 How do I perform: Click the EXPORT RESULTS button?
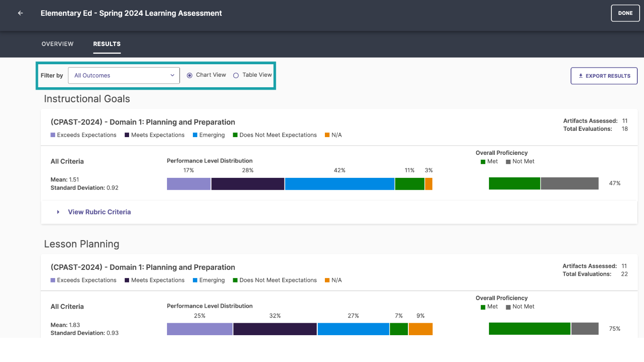tap(604, 76)
